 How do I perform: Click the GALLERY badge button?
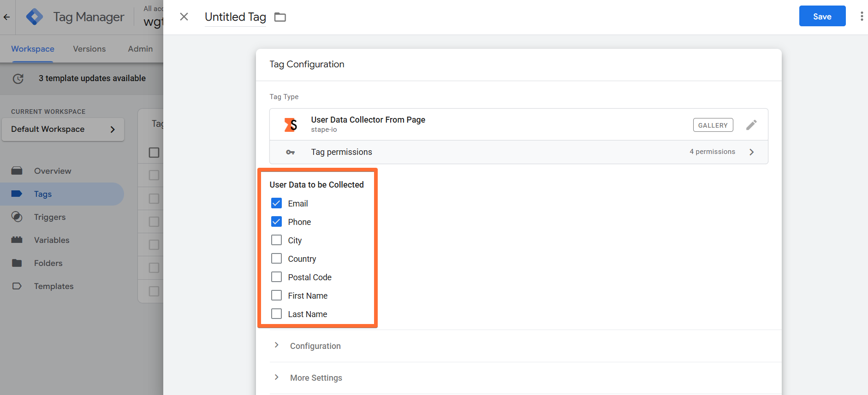[713, 125]
